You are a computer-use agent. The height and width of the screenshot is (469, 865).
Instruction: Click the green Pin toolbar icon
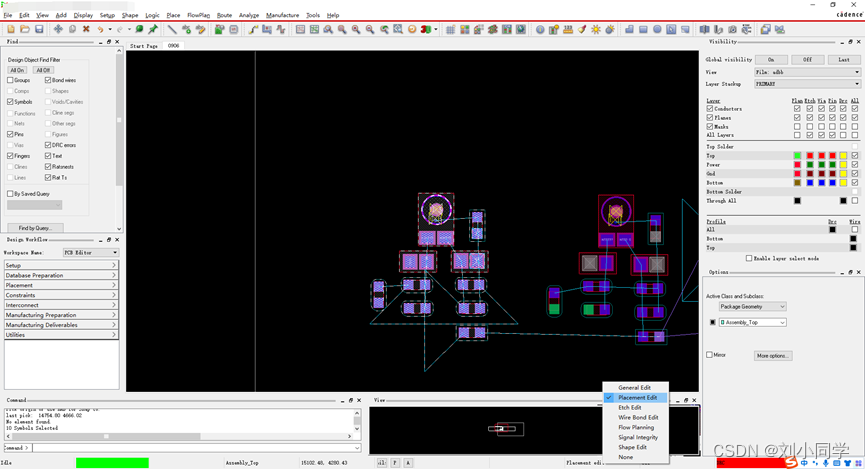pyautogui.click(x=153, y=29)
